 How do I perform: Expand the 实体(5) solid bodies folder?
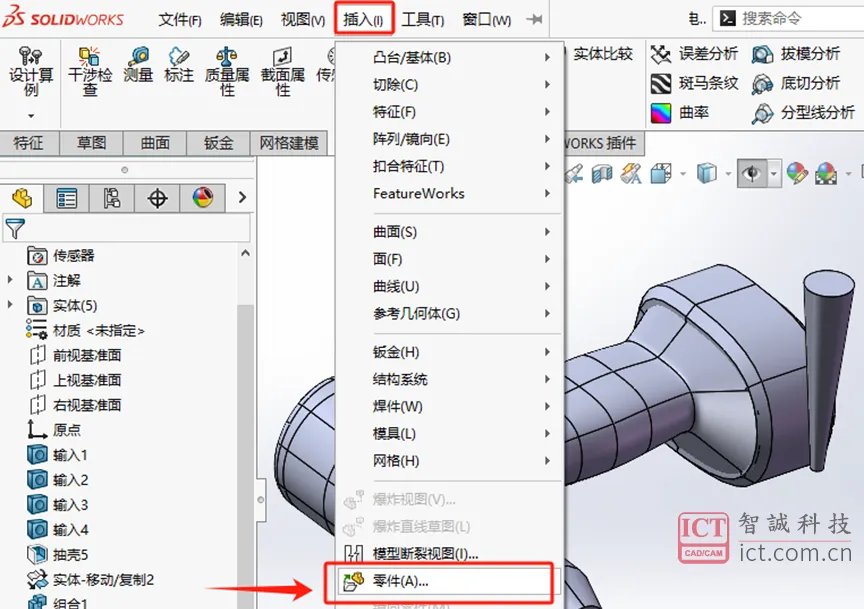[x=10, y=305]
